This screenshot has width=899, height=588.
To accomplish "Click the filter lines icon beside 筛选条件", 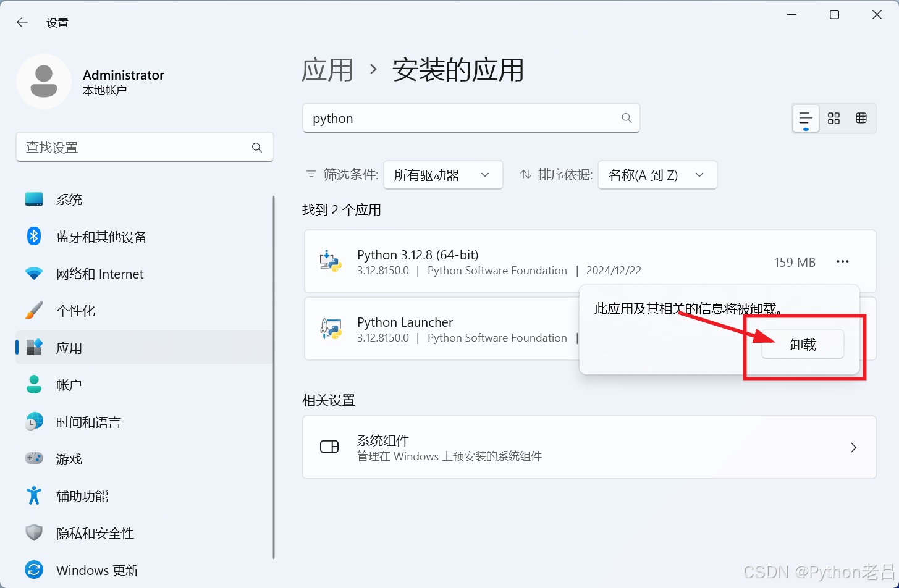I will 311,175.
